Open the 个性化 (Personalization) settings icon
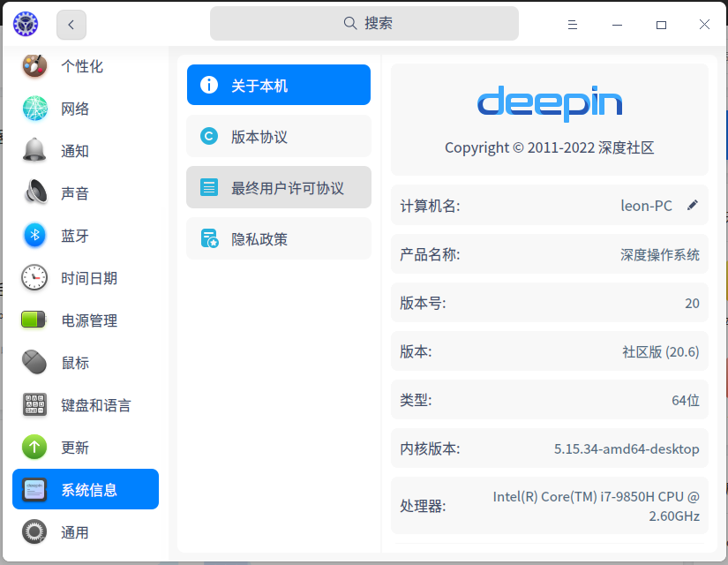The image size is (728, 565). [x=34, y=65]
